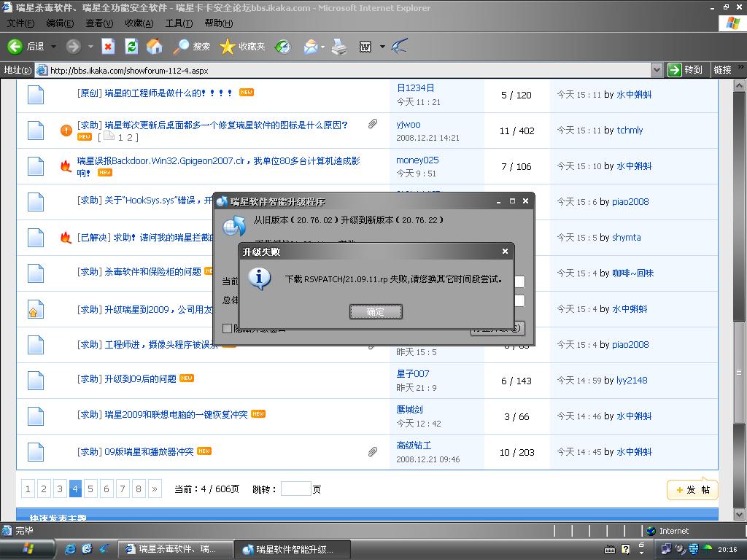
Task: Open the 帮助(H) menu
Action: pos(219,23)
